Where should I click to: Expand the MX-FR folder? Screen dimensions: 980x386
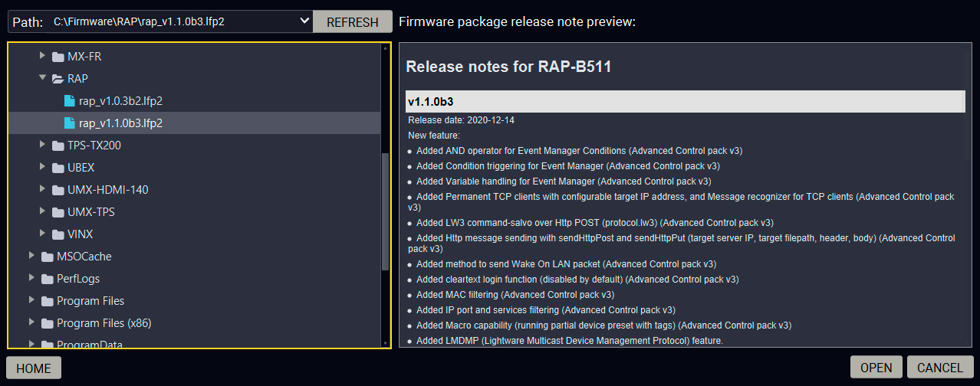(42, 57)
